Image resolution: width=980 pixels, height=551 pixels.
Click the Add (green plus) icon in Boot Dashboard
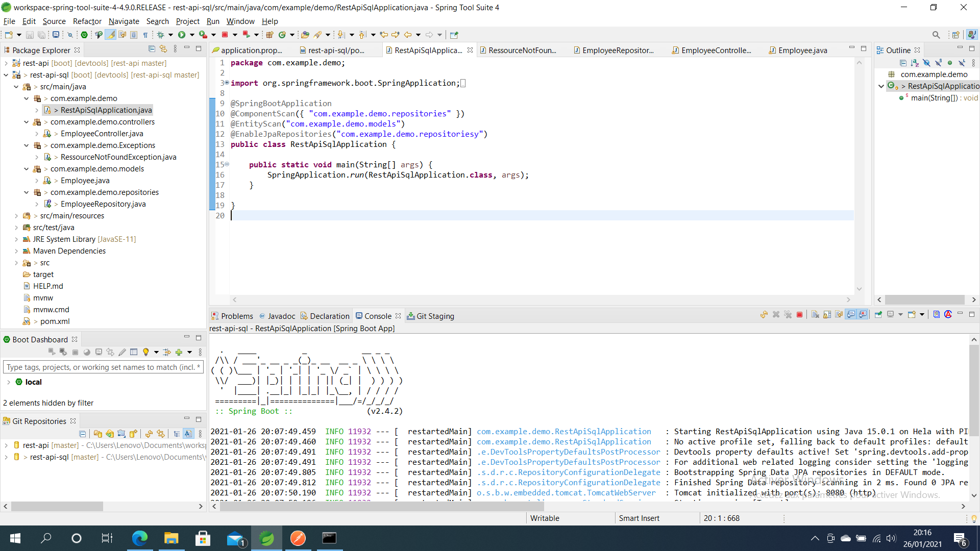tap(179, 352)
